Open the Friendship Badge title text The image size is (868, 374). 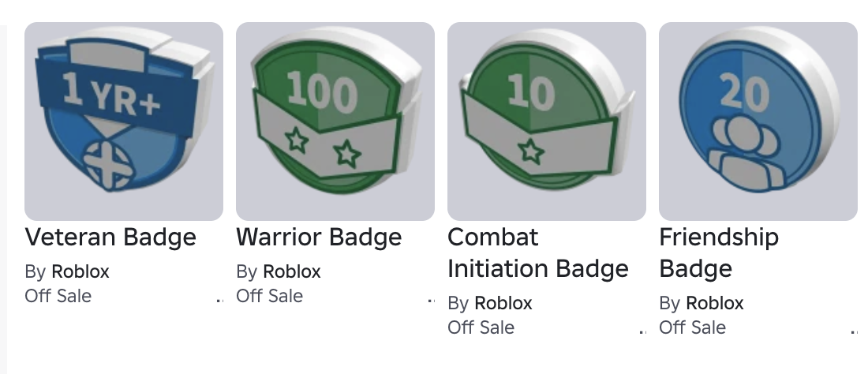[x=719, y=252]
